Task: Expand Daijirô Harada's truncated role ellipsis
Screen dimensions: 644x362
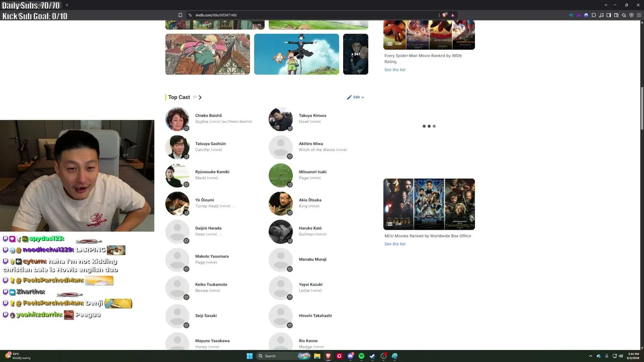Action: click(x=220, y=234)
